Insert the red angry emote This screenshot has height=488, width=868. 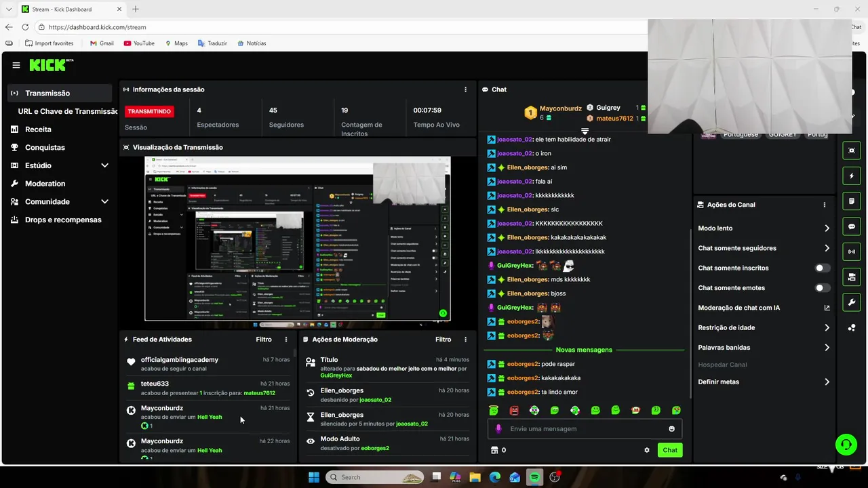click(514, 410)
